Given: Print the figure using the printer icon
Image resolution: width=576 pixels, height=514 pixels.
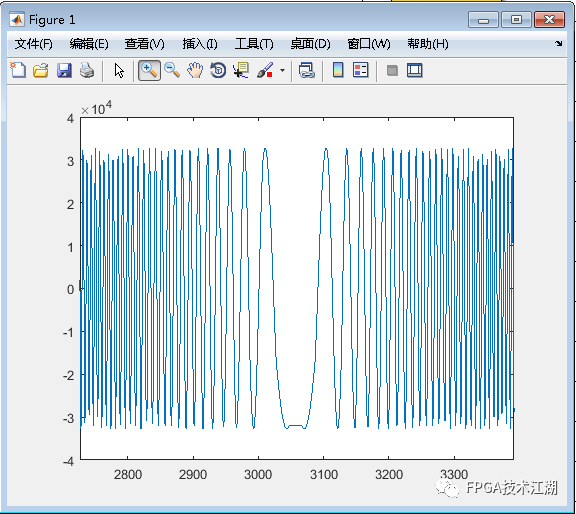Looking at the screenshot, I should pyautogui.click(x=87, y=70).
